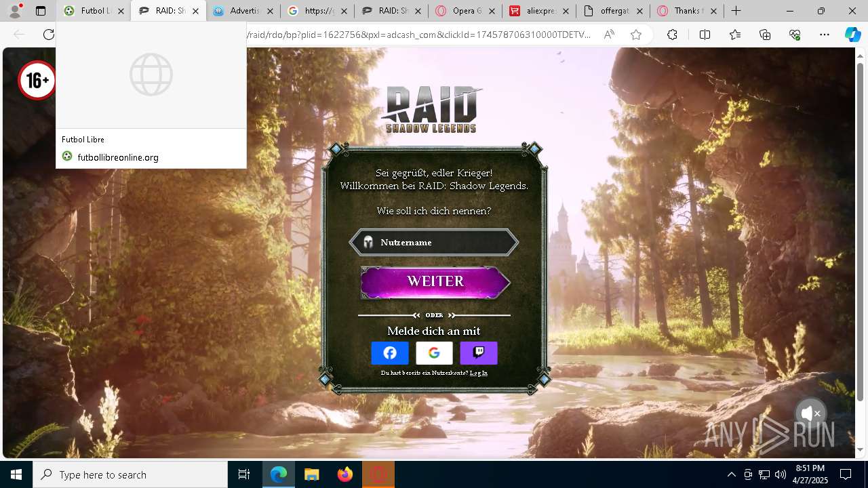Show hidden system tray icons
868x488 pixels.
731,474
